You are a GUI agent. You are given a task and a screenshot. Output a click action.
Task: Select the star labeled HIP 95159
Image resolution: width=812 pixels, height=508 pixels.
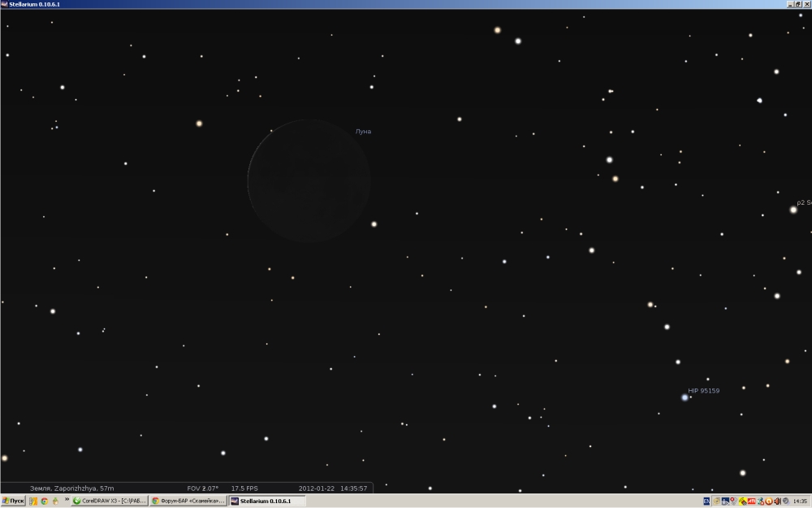pos(685,397)
